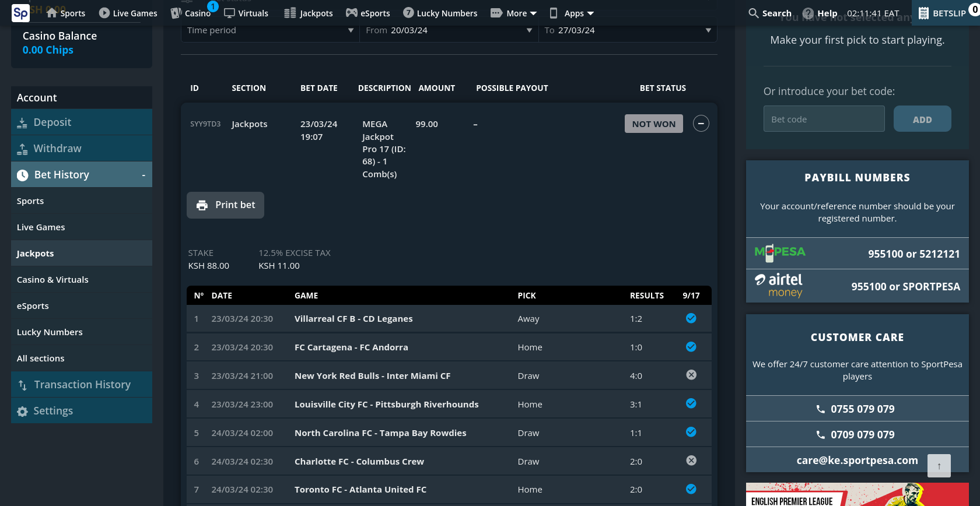The image size is (980, 506).
Task: Click the phone icon beside 0755 079 079
Action: [821, 409]
